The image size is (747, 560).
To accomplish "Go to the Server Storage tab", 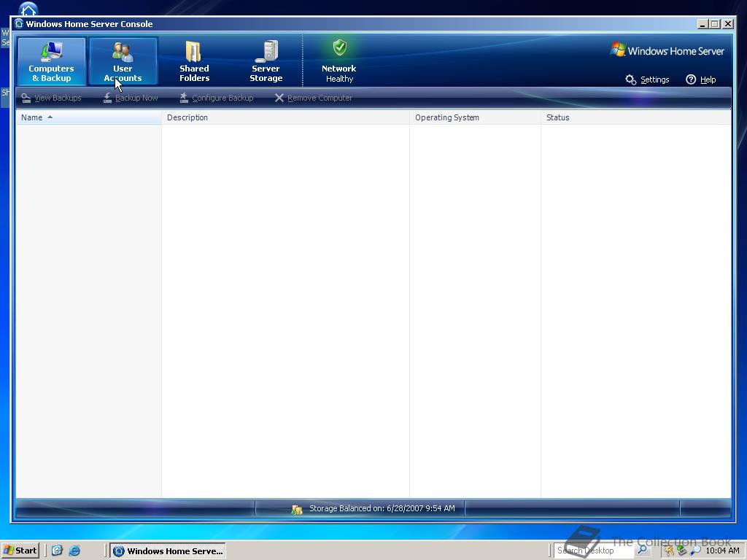I will coord(266,61).
